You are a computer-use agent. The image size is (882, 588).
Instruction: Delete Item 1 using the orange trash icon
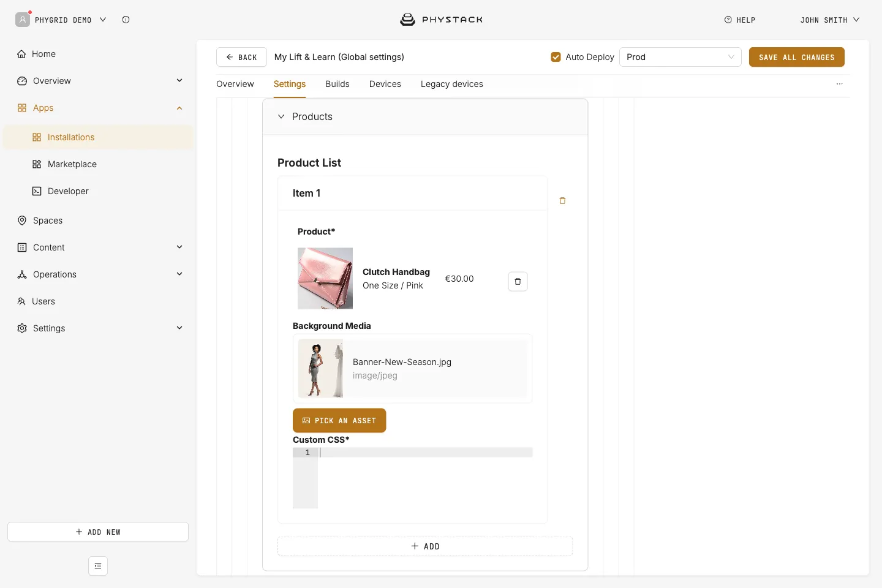[562, 201]
